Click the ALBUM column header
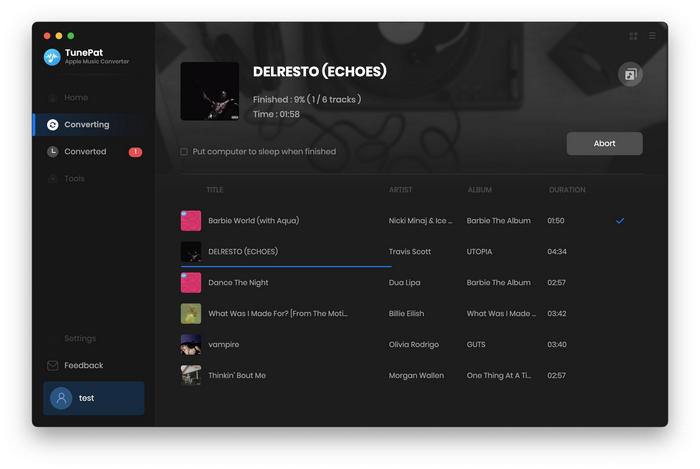 tap(479, 190)
